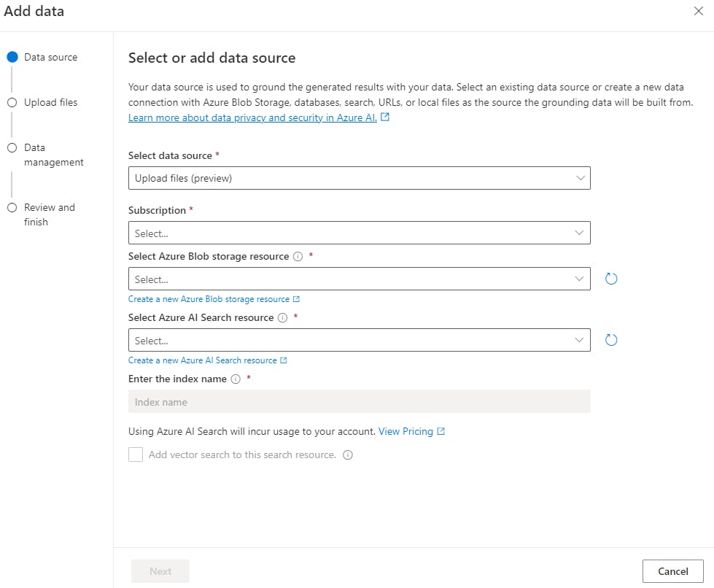Screen dimensions: 714x588
Task: Go to Data source step
Action: point(50,57)
